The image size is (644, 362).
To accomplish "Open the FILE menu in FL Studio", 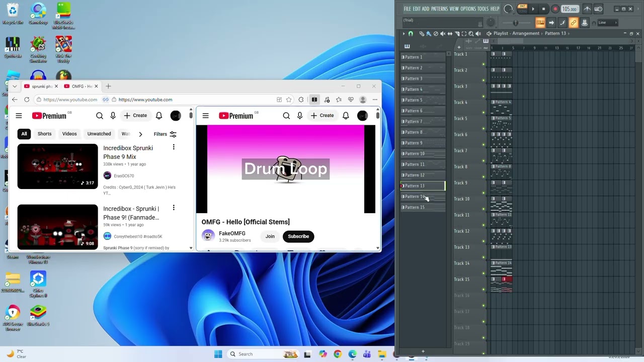I will 408,9.
